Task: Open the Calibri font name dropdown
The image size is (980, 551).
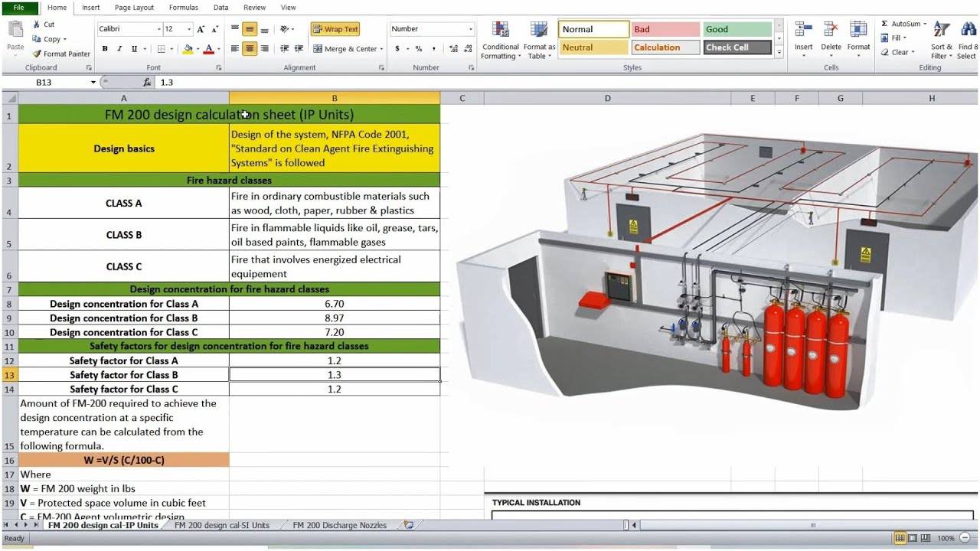Action: click(158, 29)
